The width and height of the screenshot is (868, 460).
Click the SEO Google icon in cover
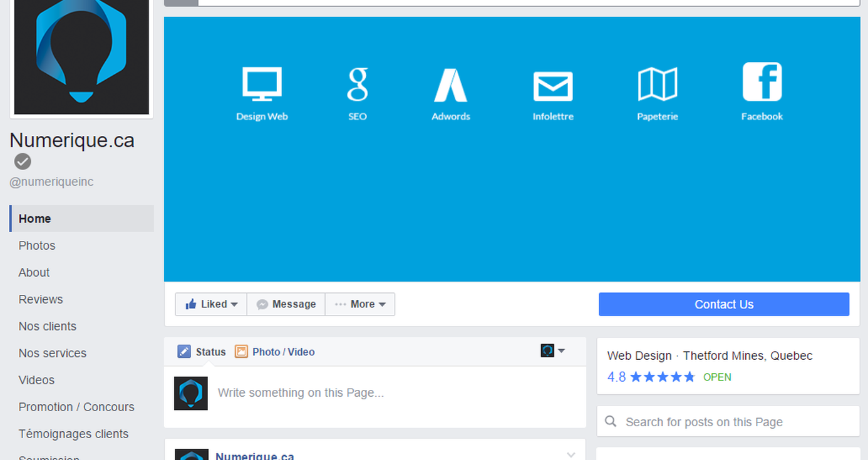358,84
